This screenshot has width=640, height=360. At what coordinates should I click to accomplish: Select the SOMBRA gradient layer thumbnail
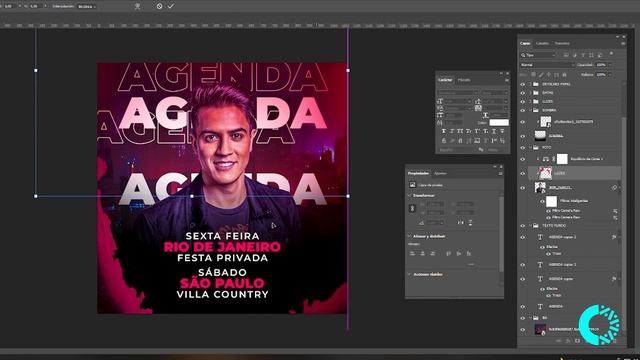pyautogui.click(x=540, y=136)
